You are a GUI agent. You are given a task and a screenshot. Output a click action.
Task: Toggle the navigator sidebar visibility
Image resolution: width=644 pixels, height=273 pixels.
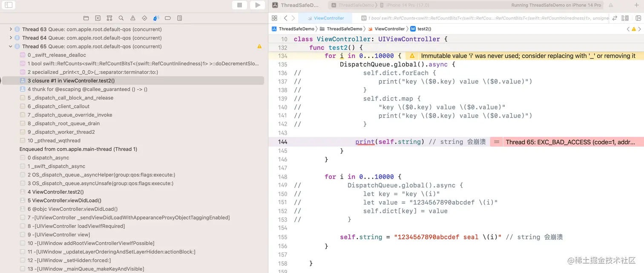pyautogui.click(x=9, y=5)
